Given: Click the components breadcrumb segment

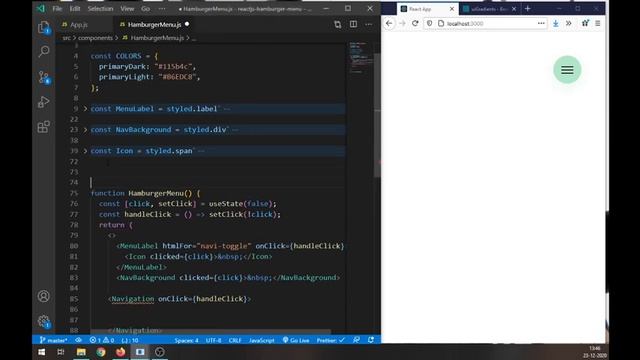Looking at the screenshot, I should (x=95, y=38).
